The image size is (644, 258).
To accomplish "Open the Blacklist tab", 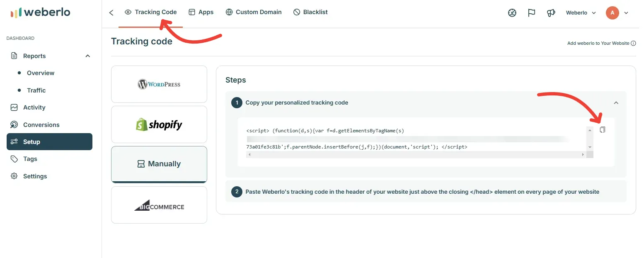I will [310, 12].
